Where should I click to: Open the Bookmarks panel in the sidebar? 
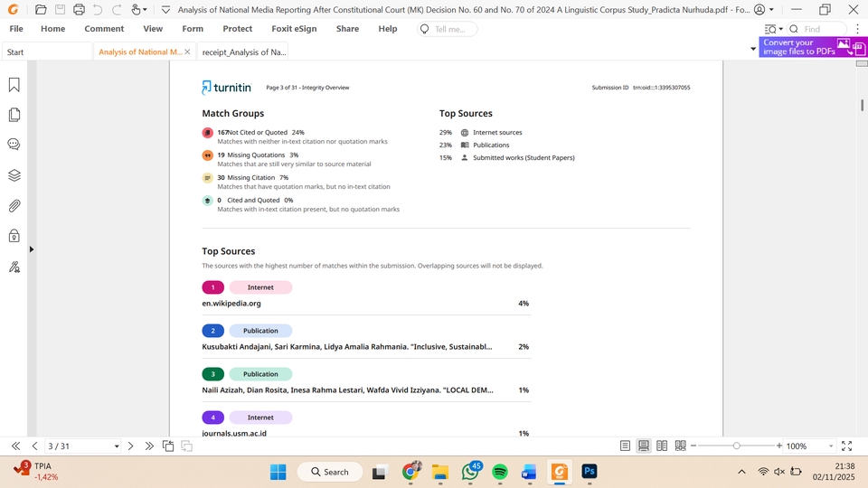pyautogui.click(x=14, y=85)
